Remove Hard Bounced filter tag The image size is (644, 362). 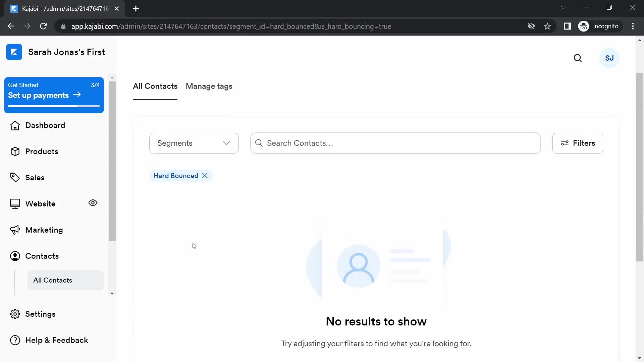[x=205, y=176]
